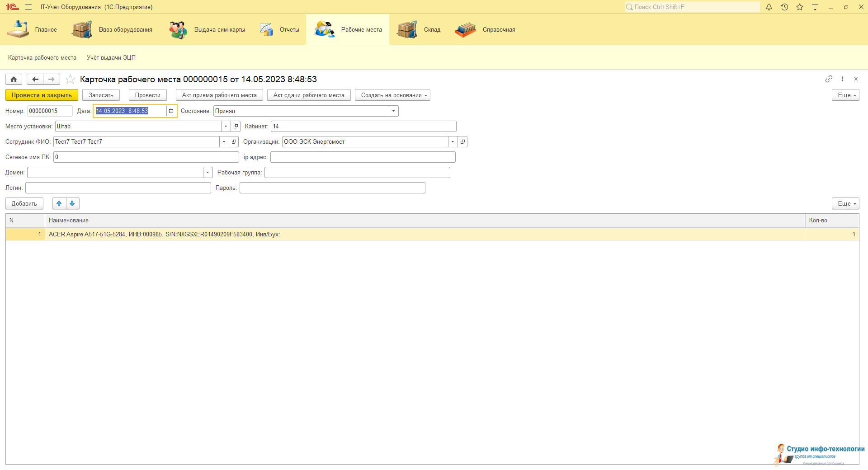
Task: Open the Место установки record button
Action: [x=236, y=127]
